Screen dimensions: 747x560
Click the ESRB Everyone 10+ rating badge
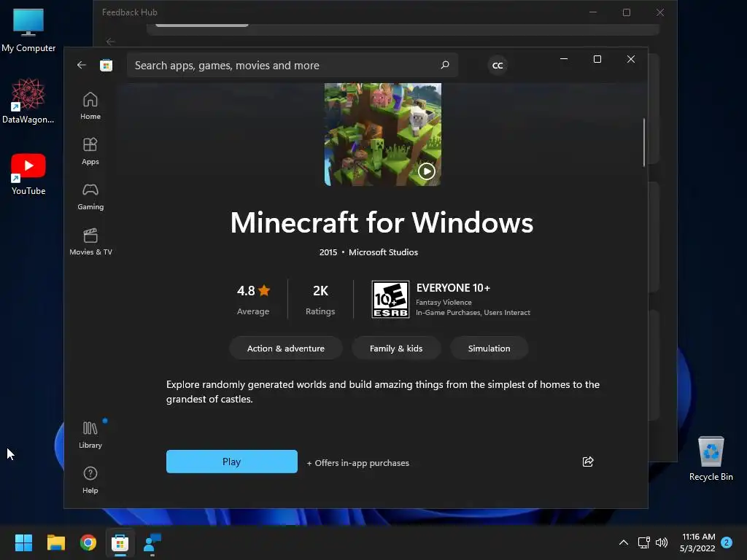pyautogui.click(x=390, y=299)
